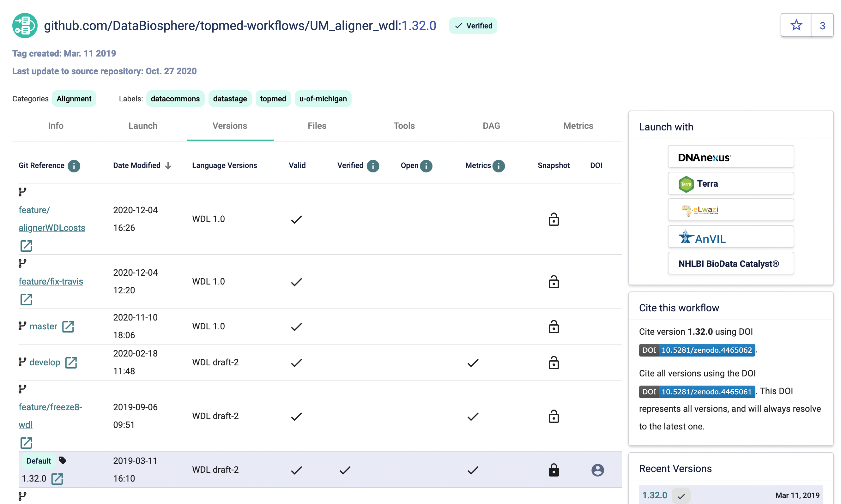Star this workflow
This screenshot has height=504, width=841.
(796, 25)
